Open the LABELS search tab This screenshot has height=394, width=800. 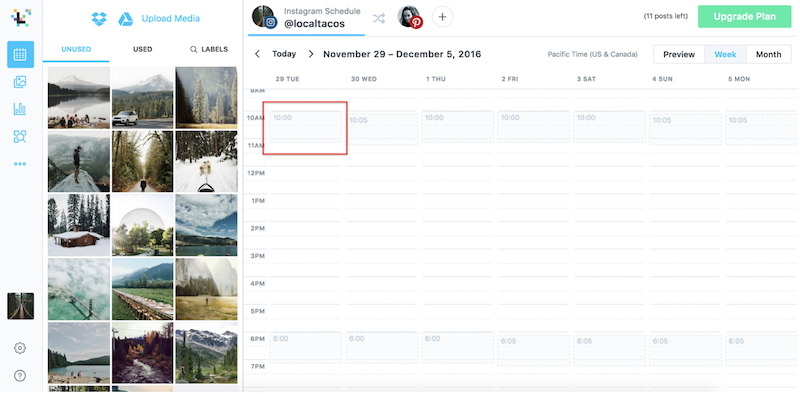209,50
